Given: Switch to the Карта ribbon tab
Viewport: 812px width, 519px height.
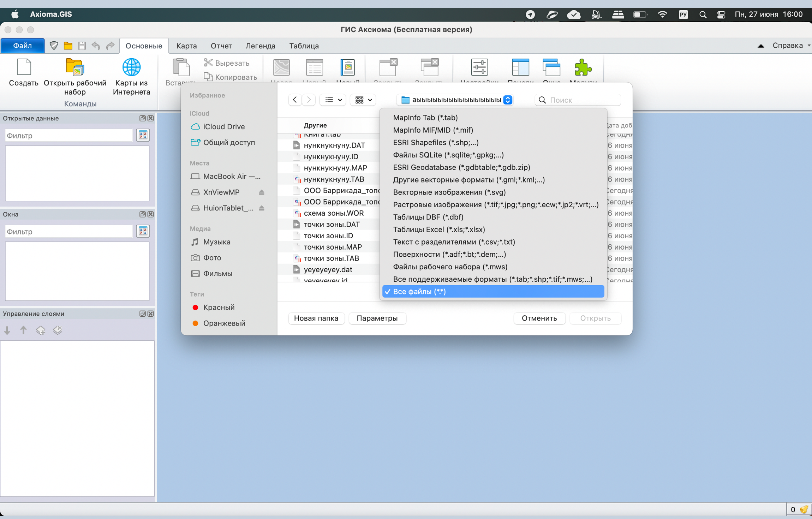Looking at the screenshot, I should coord(186,46).
